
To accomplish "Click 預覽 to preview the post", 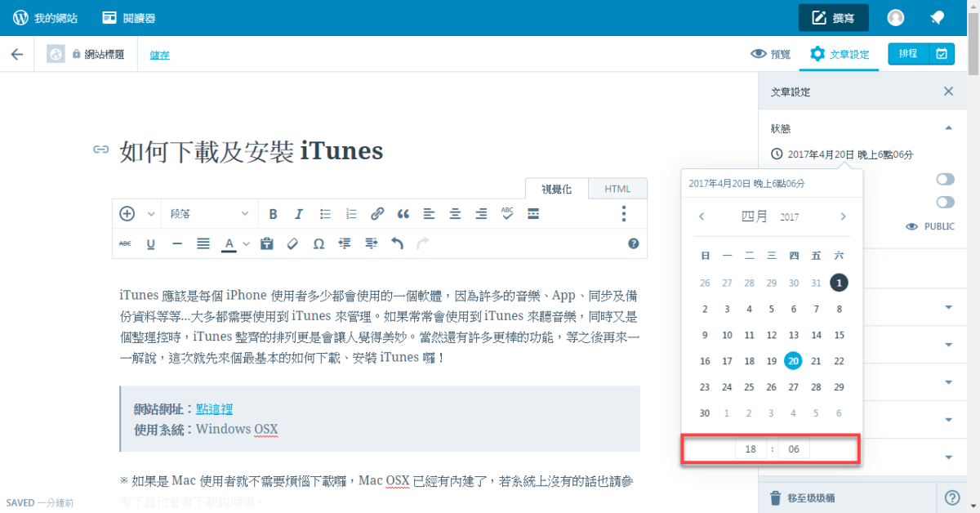I will point(770,54).
